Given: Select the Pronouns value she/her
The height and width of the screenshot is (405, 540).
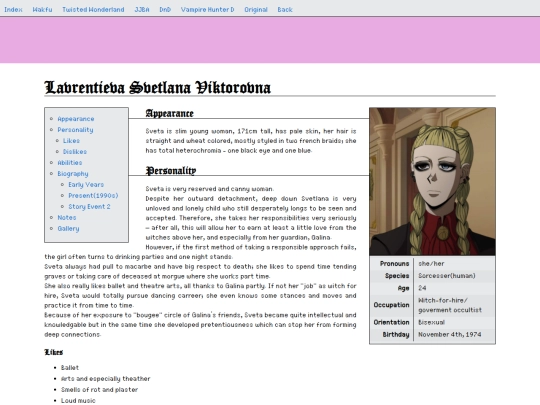Looking at the screenshot, I should [x=431, y=264].
